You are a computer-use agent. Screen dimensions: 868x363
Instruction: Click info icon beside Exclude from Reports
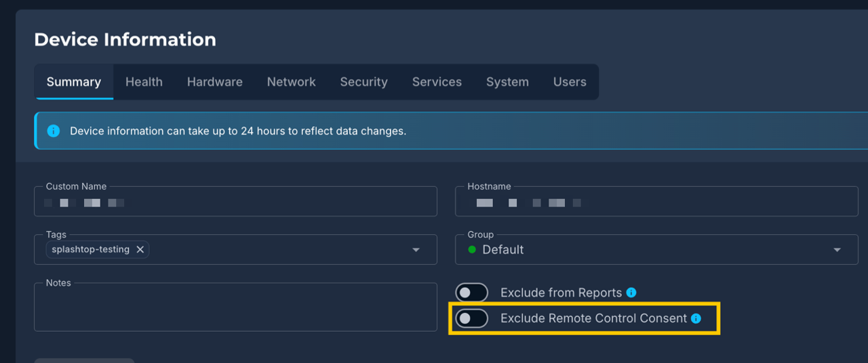pos(631,293)
